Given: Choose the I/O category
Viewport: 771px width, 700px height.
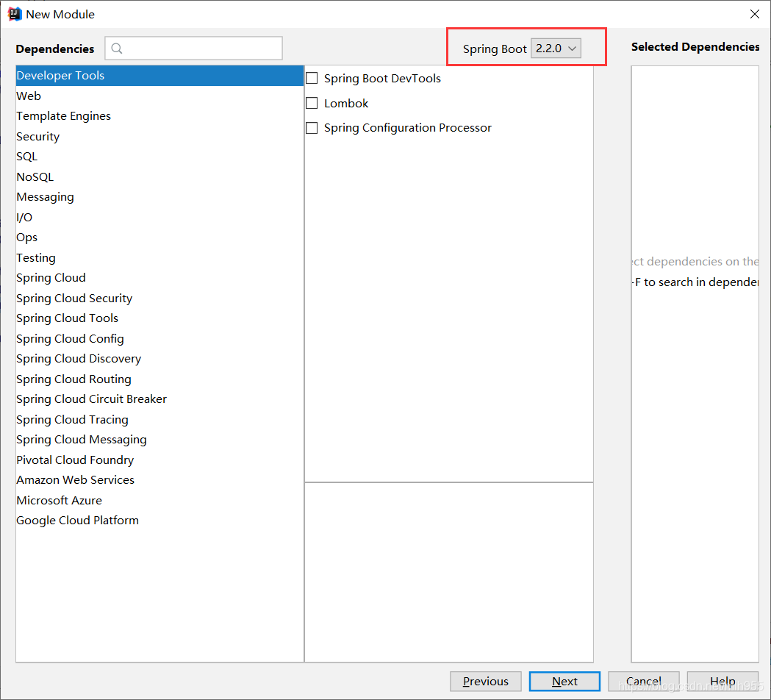Looking at the screenshot, I should (159, 217).
